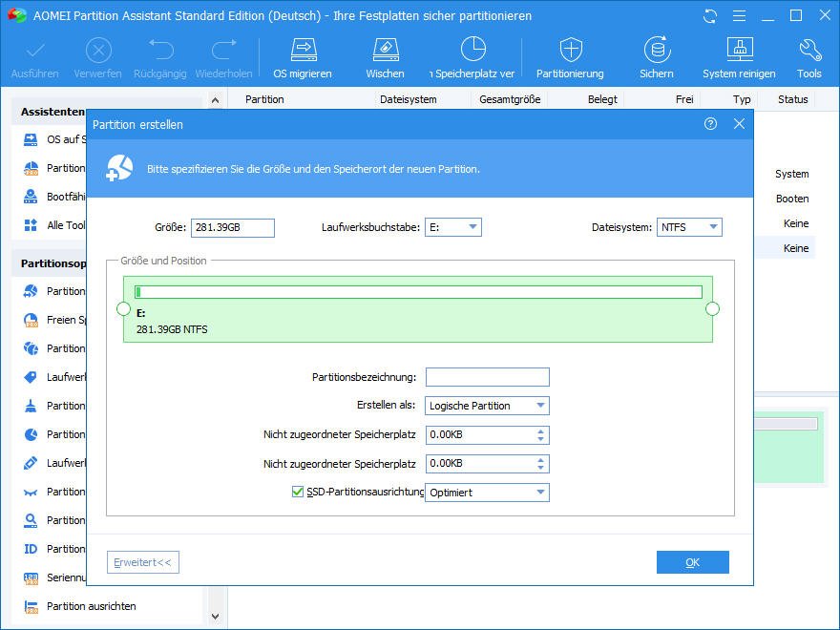Image resolution: width=840 pixels, height=630 pixels.
Task: Open the Optimiert alignment dropdown
Action: [x=488, y=493]
